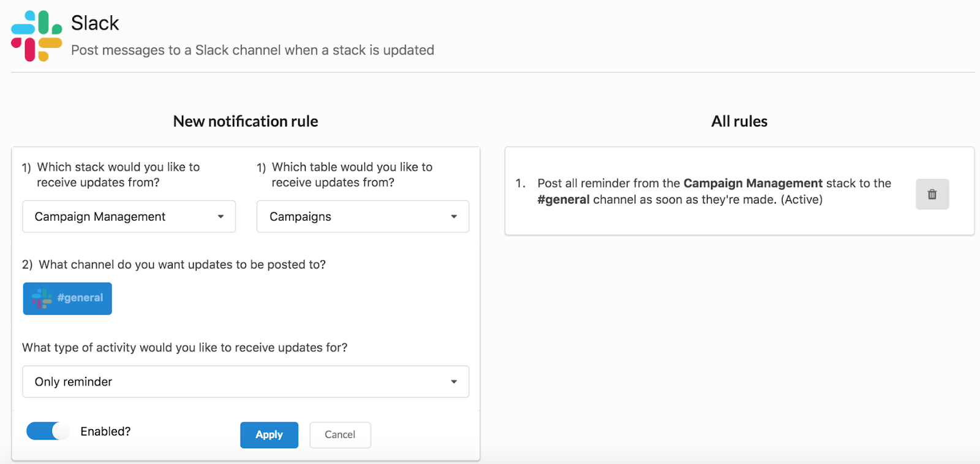Open the Only reminder activity type dropdown
980x464 pixels.
[245, 382]
